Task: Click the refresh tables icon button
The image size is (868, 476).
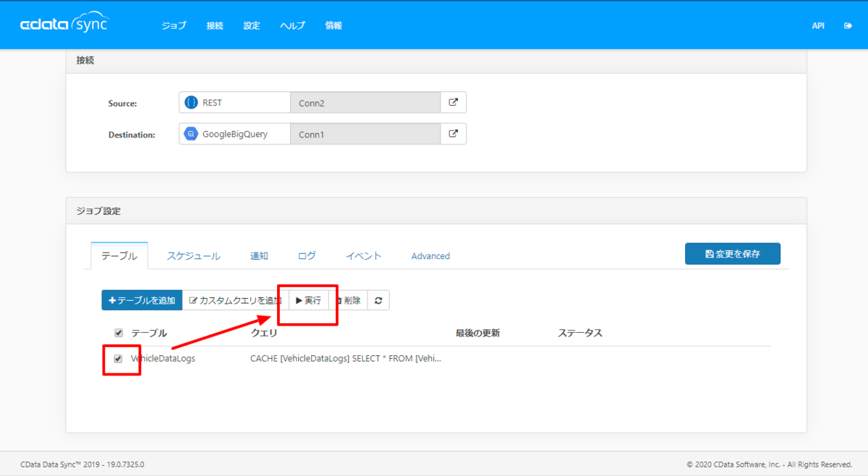Action: pos(378,300)
